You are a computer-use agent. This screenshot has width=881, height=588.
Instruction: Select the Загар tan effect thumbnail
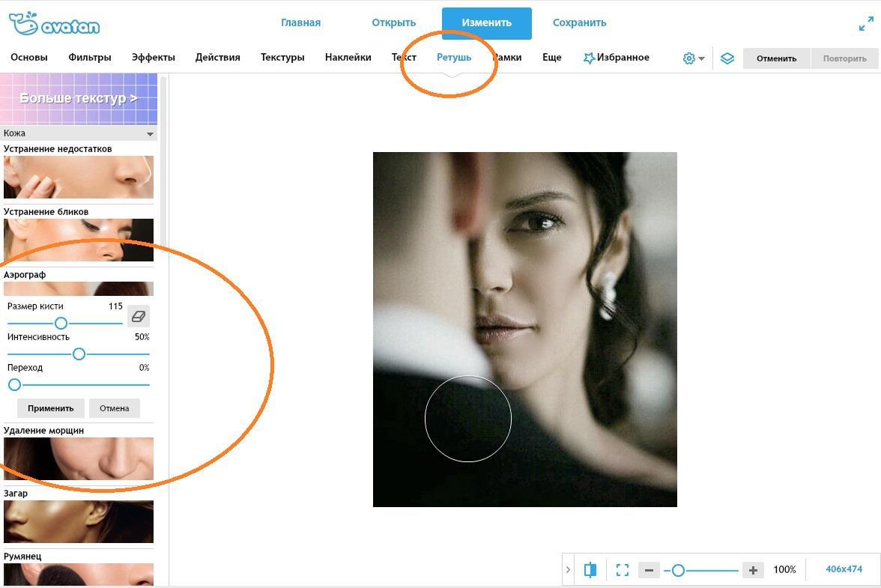click(x=79, y=521)
